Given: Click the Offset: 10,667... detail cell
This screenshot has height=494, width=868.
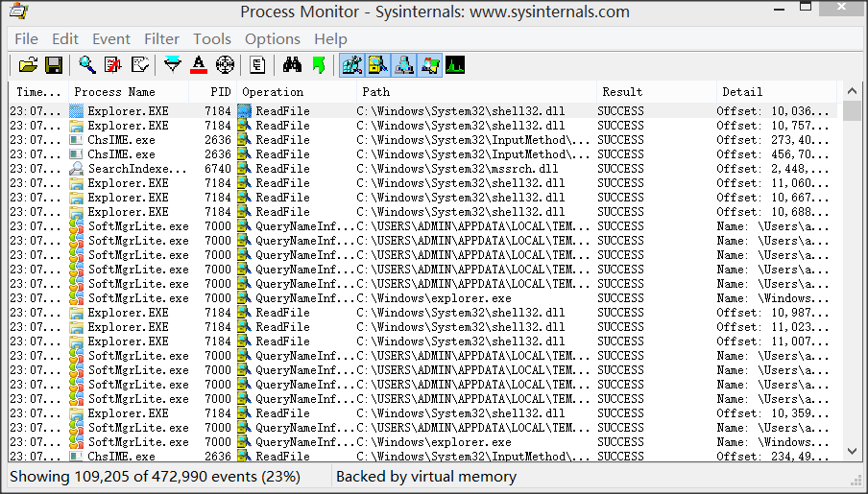Looking at the screenshot, I should point(773,198).
